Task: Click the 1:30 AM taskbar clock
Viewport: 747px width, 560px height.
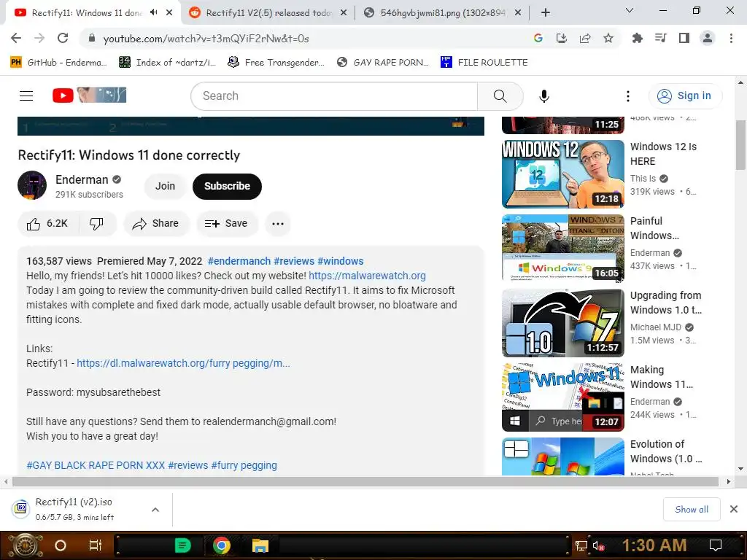Action: click(x=654, y=545)
